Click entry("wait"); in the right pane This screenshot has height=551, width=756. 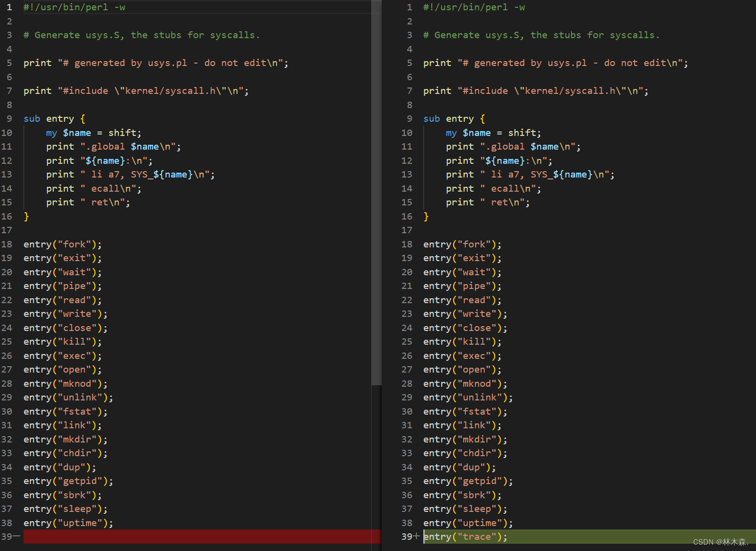[462, 272]
